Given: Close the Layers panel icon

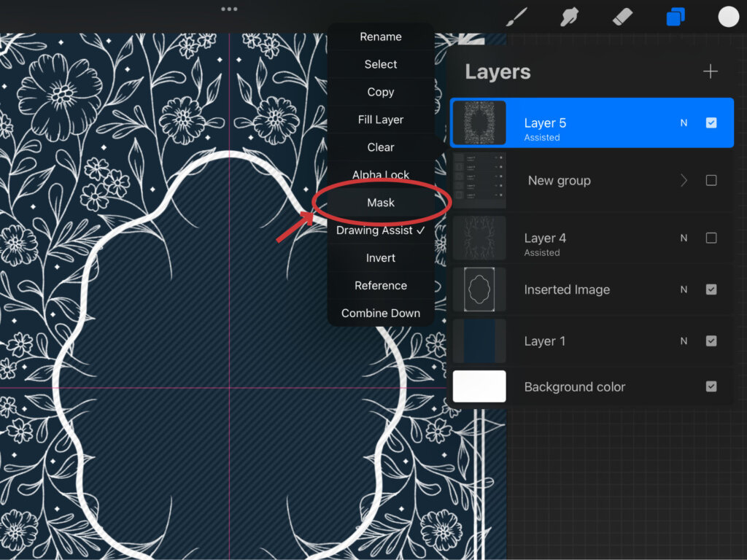Looking at the screenshot, I should point(676,17).
